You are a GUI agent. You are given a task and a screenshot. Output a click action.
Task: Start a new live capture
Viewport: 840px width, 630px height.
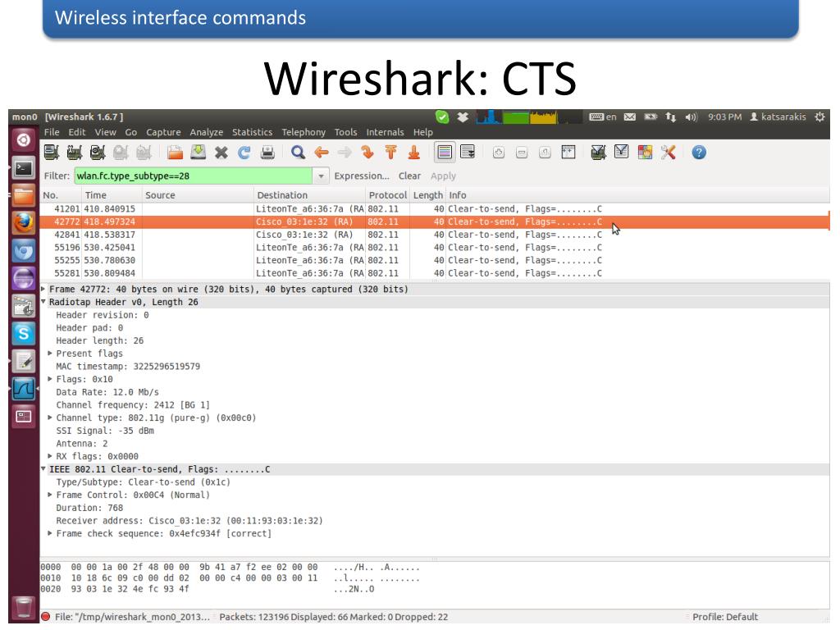tap(98, 153)
